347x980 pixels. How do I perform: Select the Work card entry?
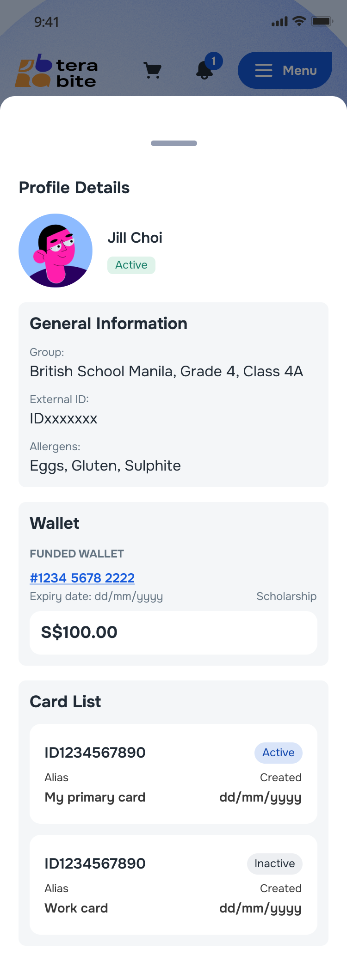click(x=173, y=885)
